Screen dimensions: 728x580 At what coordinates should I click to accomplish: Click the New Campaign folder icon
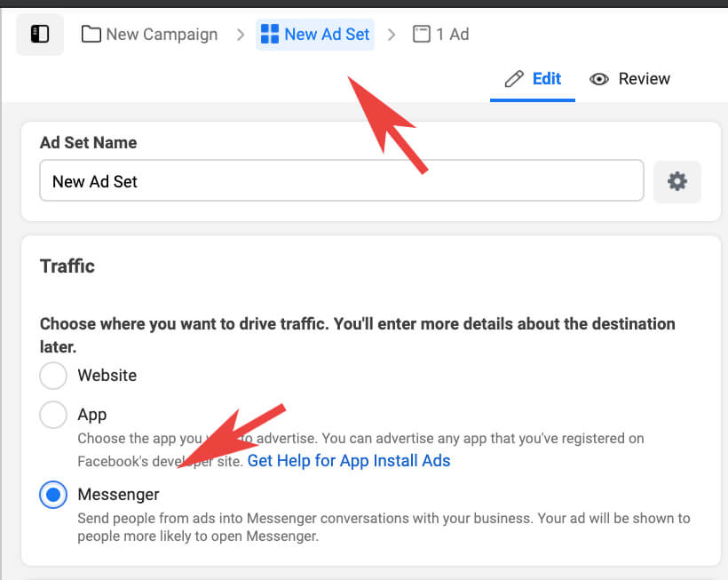tap(91, 35)
